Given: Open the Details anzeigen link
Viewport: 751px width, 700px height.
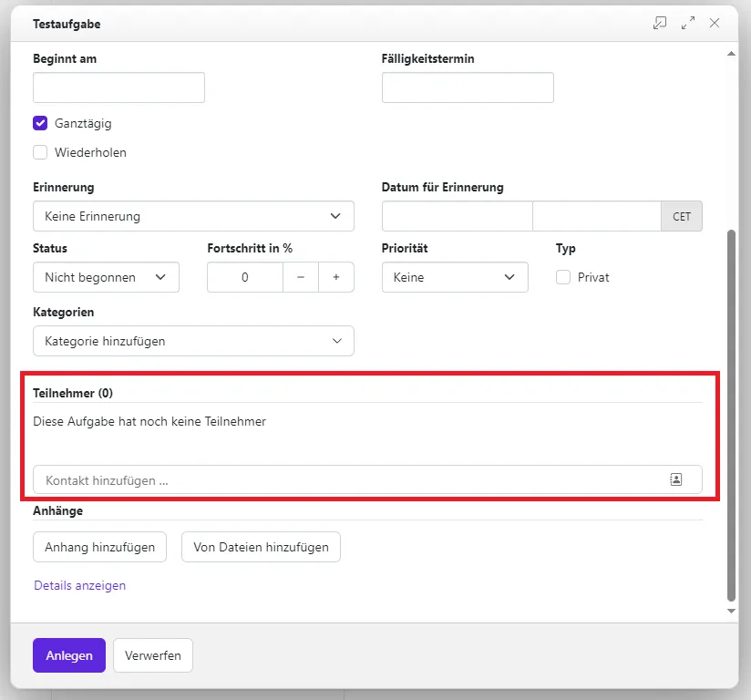Looking at the screenshot, I should (x=80, y=586).
